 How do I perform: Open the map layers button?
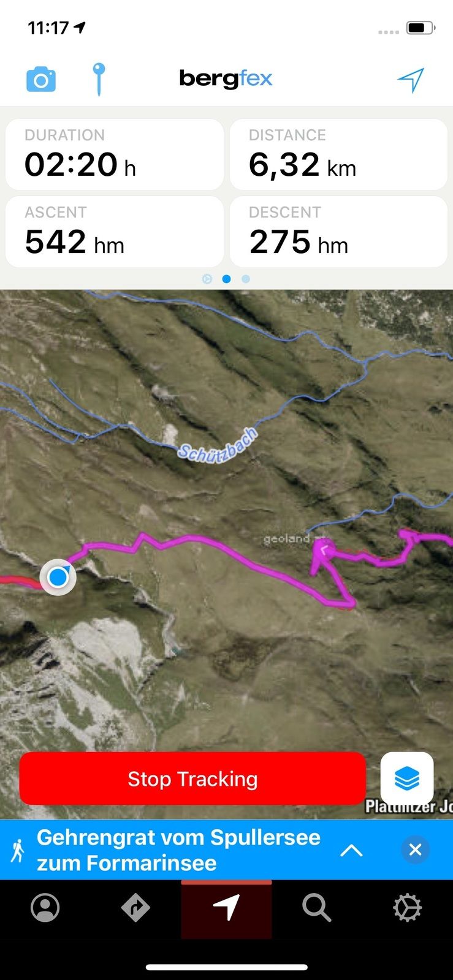pos(407,778)
